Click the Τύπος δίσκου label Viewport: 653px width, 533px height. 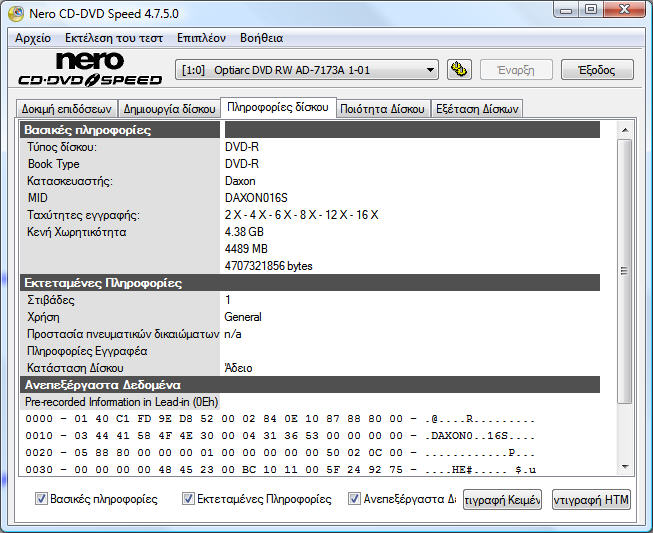click(x=62, y=147)
